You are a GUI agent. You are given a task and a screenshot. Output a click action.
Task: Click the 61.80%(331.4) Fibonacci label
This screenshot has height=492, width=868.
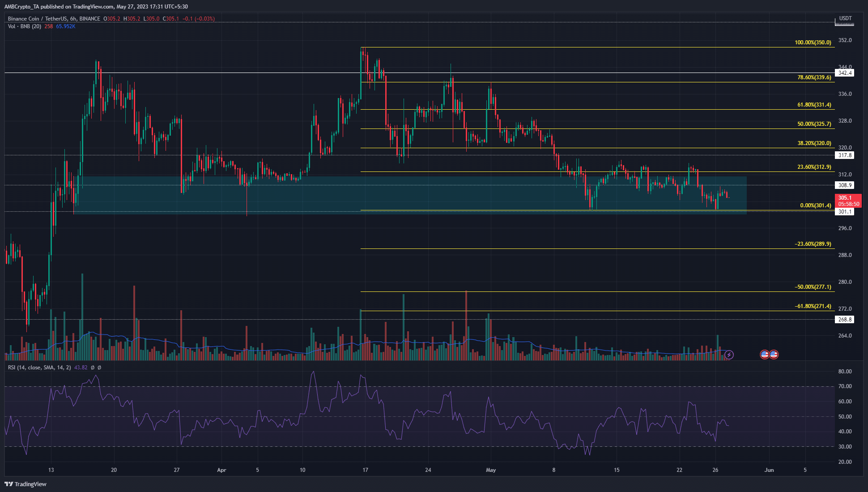[814, 105]
